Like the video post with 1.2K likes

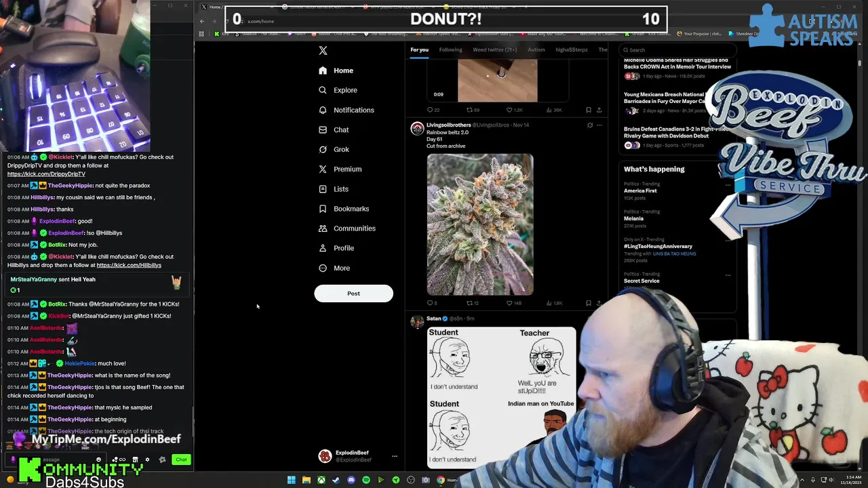pos(513,110)
